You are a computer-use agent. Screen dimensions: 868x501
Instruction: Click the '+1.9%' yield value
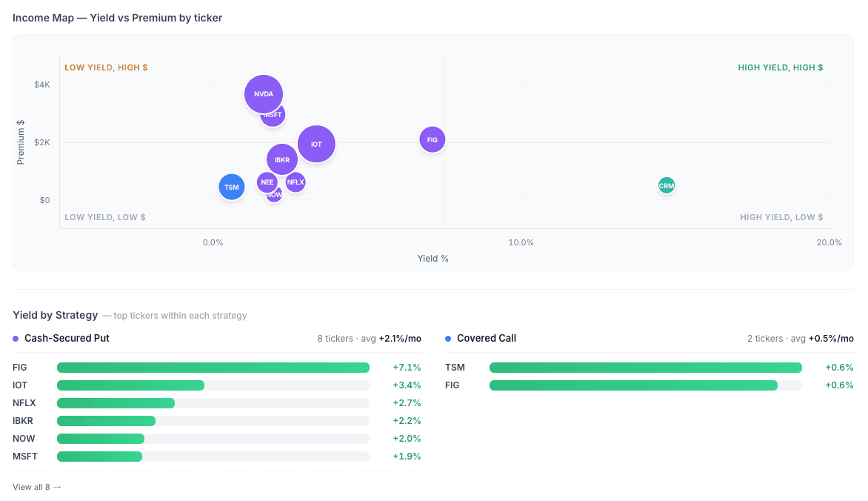click(407, 456)
